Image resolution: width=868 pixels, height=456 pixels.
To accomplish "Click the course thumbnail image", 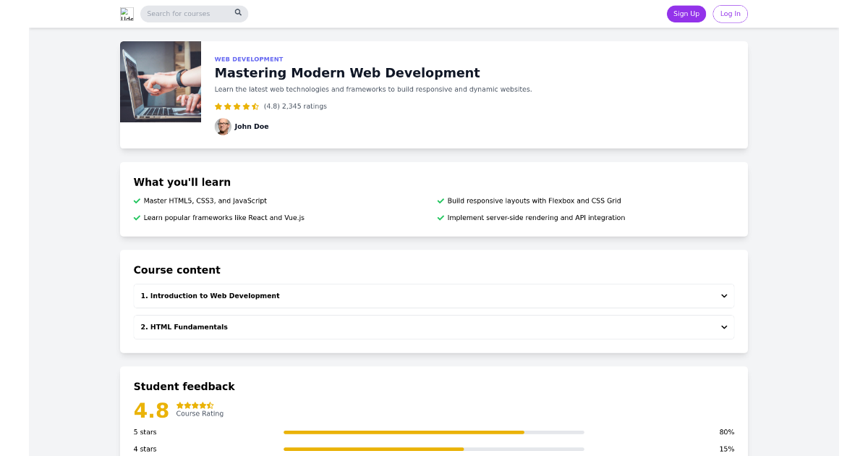I will pyautogui.click(x=160, y=81).
